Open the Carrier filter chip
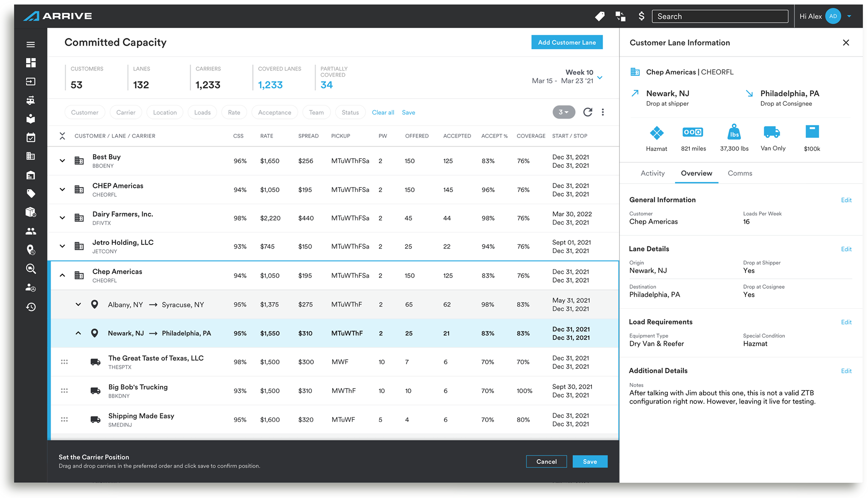Image resolution: width=868 pixels, height=498 pixels. click(x=126, y=112)
